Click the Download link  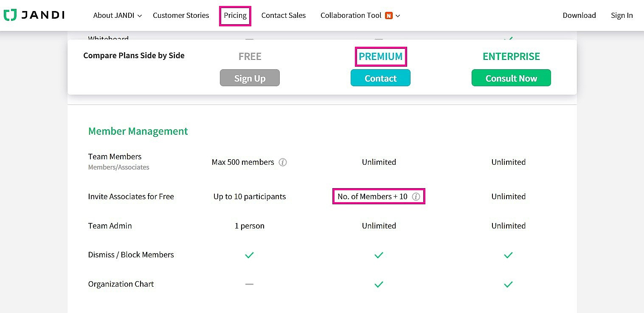tap(579, 15)
